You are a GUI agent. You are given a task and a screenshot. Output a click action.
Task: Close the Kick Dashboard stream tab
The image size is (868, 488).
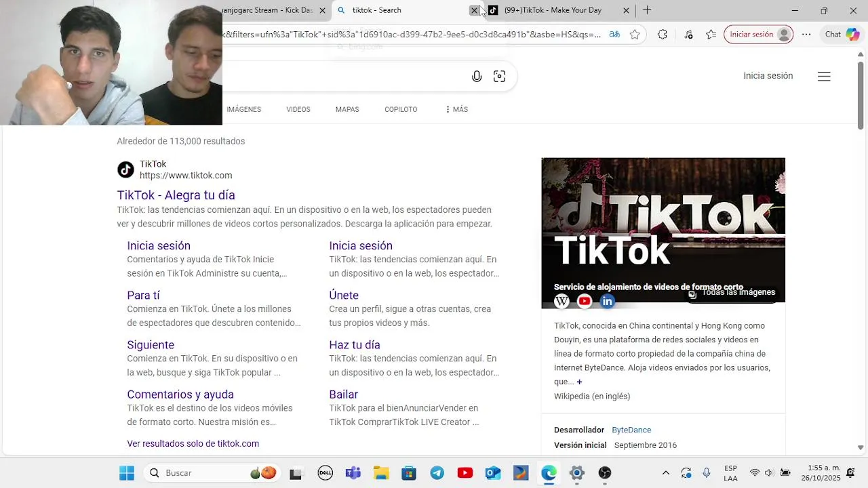tap(323, 10)
